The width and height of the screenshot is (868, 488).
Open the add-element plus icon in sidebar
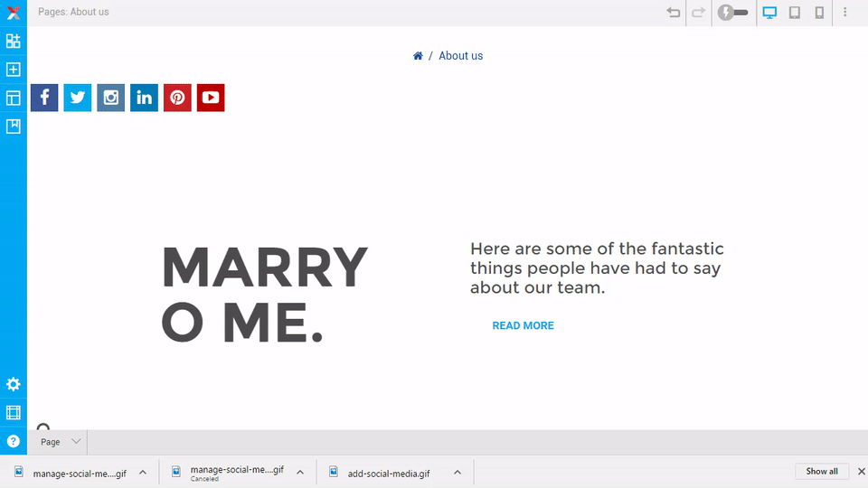pos(14,70)
